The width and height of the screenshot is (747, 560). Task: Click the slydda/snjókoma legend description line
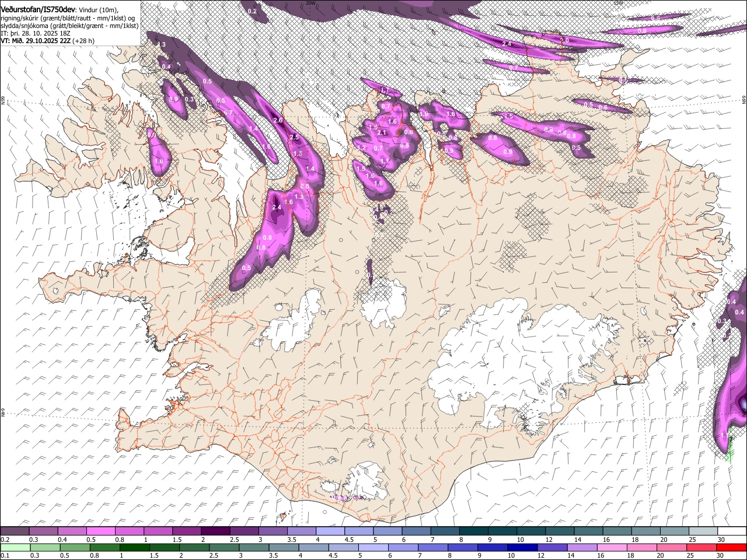tap(69, 26)
